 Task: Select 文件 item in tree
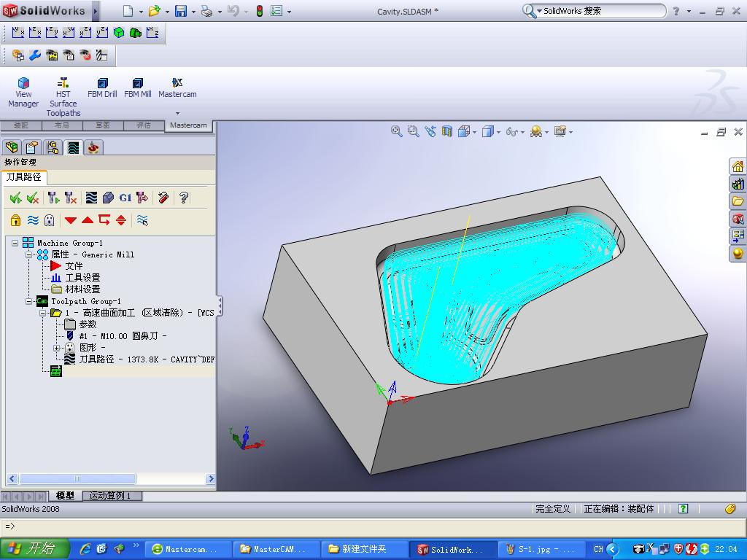74,265
